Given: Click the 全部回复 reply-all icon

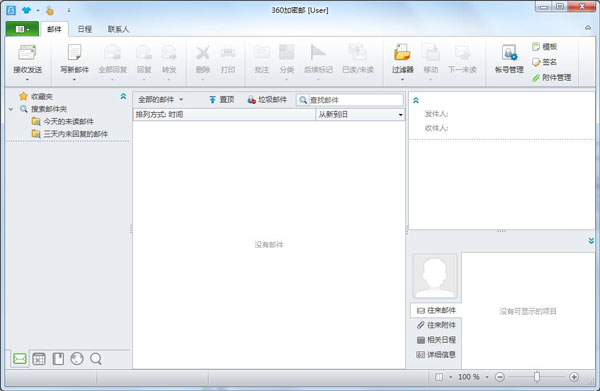Looking at the screenshot, I should click(x=112, y=53).
